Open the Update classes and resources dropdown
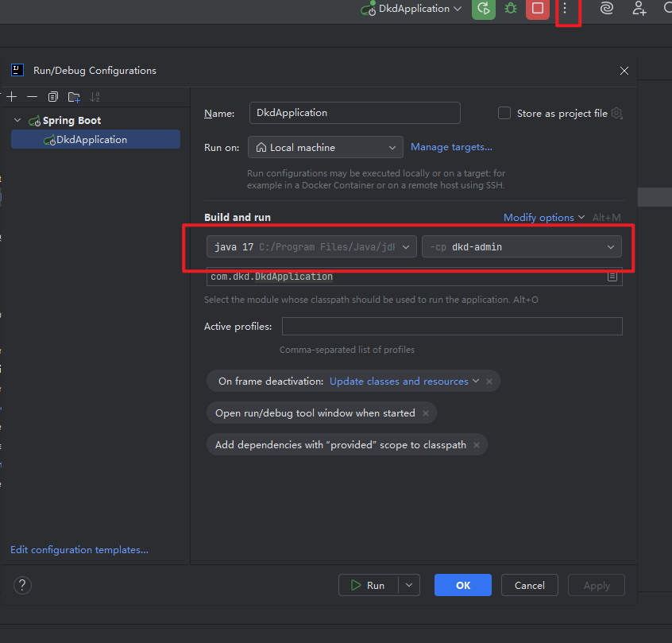The image size is (672, 643). (x=404, y=382)
